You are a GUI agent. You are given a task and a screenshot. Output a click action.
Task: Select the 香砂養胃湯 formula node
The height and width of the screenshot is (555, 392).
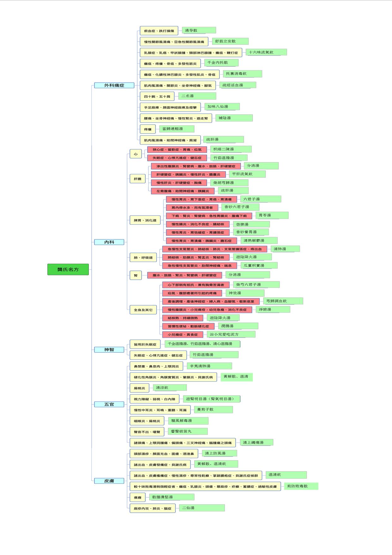point(251,232)
